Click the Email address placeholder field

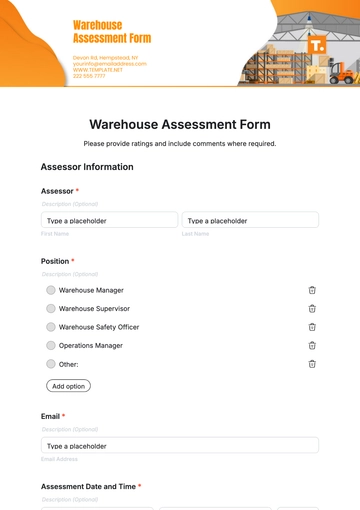click(x=180, y=445)
